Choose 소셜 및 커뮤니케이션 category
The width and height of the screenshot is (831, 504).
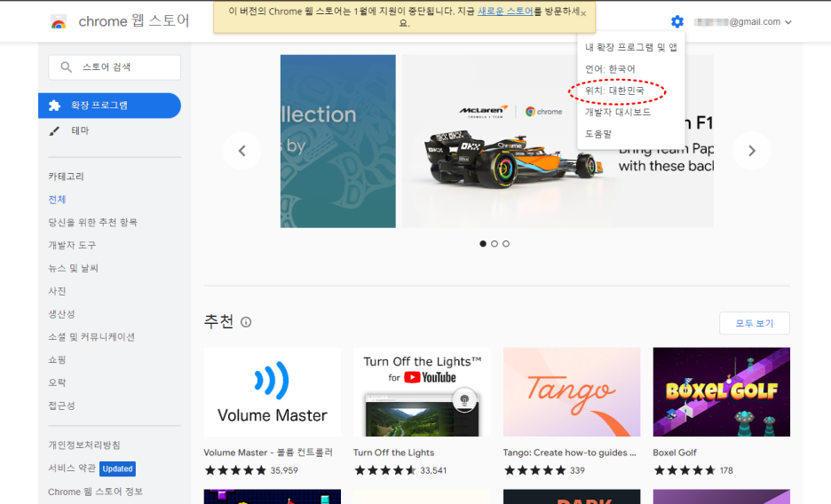point(91,337)
